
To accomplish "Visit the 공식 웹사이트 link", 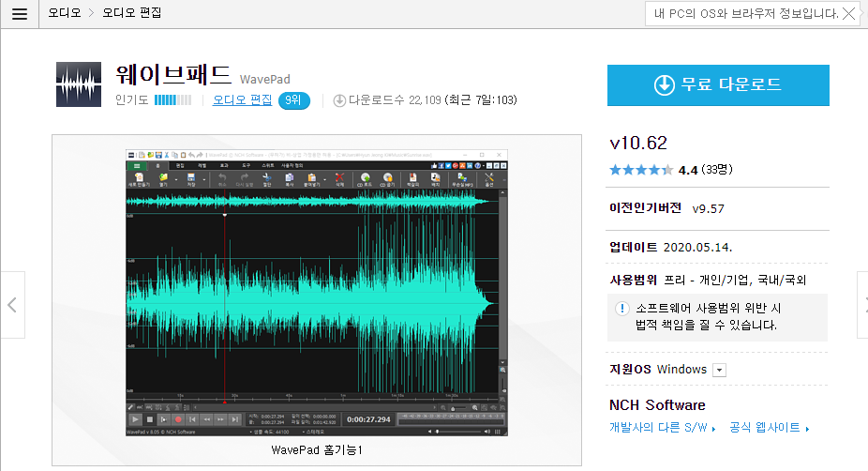I will (769, 427).
